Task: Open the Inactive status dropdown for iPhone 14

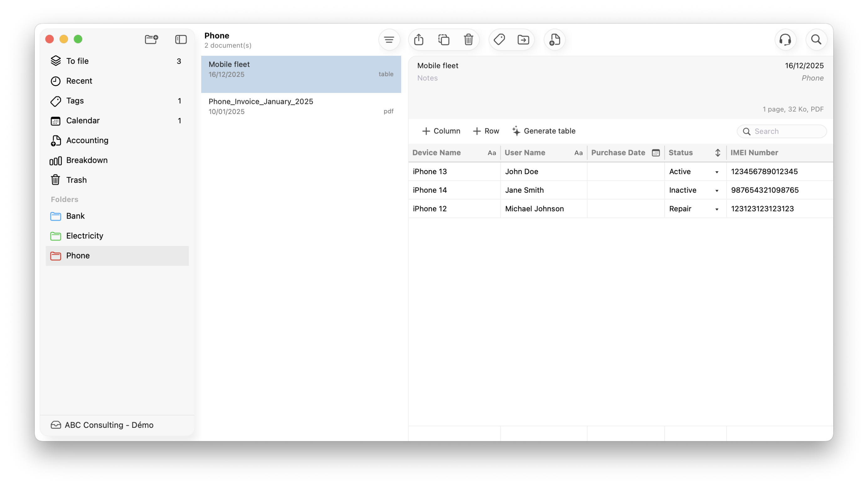Action: click(717, 190)
